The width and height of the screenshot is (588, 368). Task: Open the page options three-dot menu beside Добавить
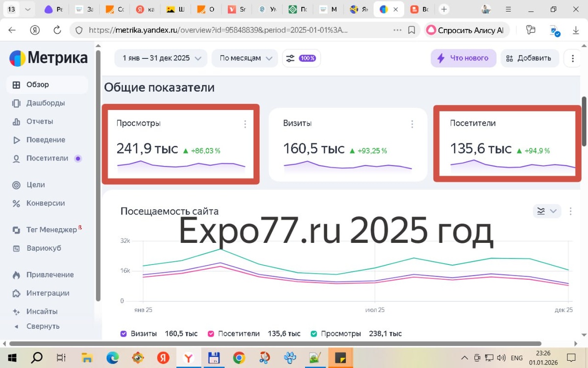(572, 58)
